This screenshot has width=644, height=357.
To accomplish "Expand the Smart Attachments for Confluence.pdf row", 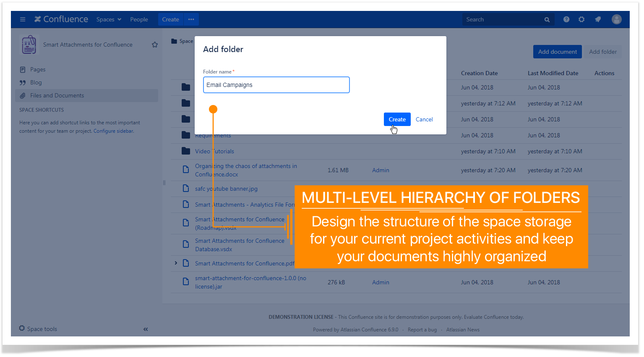I will (176, 263).
